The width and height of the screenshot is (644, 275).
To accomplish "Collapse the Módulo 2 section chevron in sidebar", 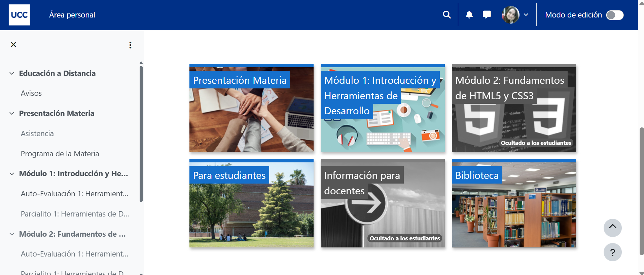I will tap(12, 234).
